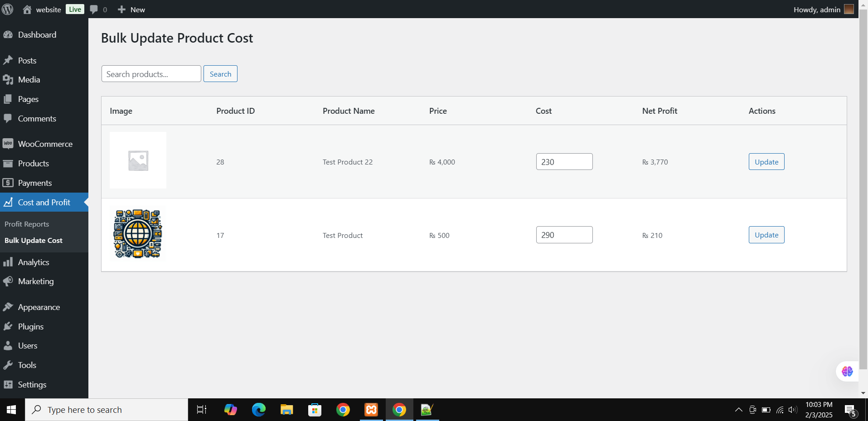Open XAMPP from the Windows taskbar
The height and width of the screenshot is (421, 868).
tap(371, 410)
